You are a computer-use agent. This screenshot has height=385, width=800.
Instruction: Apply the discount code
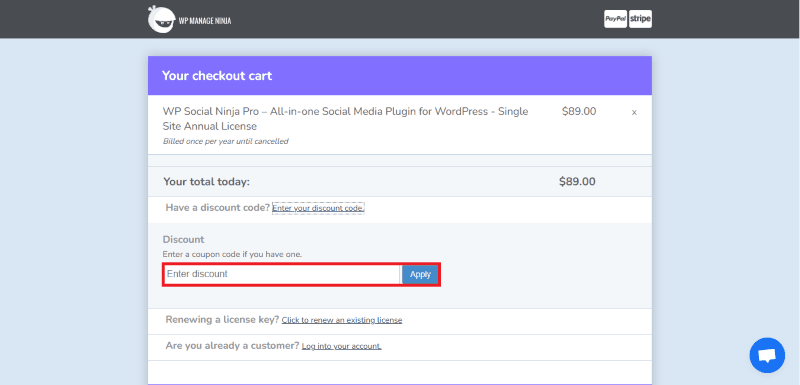click(420, 274)
